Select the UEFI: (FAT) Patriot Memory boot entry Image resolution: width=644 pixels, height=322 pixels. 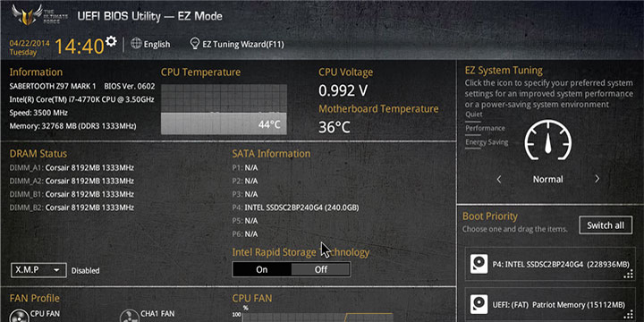(550, 305)
